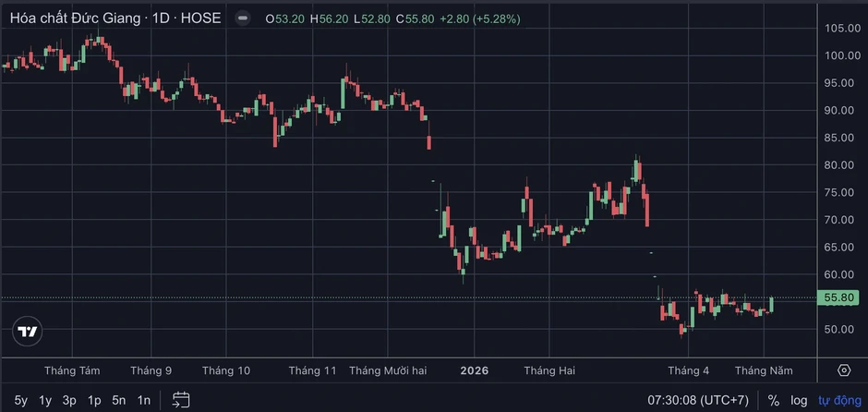Open timezone menu showing UTC+7
Screen dimensions: 868x412
698,400
